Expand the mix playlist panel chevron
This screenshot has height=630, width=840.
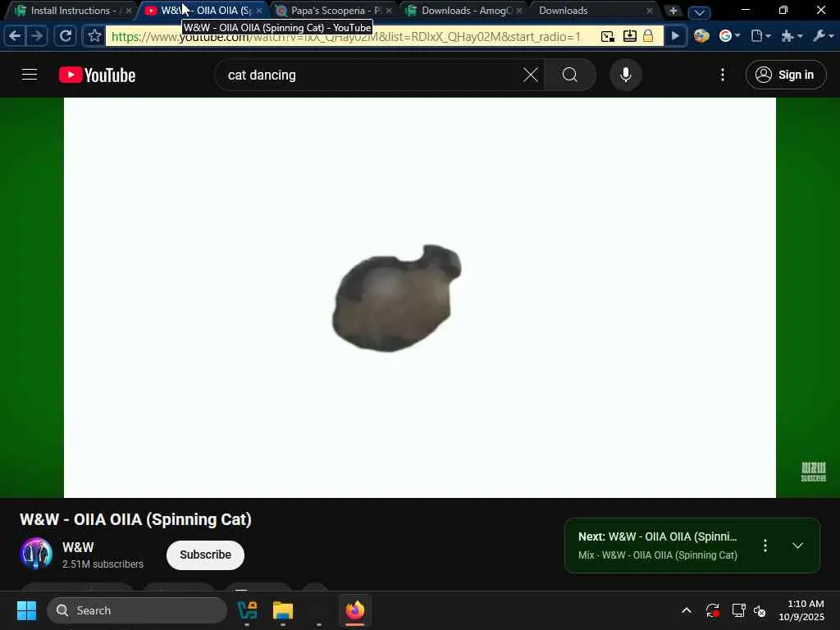click(x=797, y=546)
